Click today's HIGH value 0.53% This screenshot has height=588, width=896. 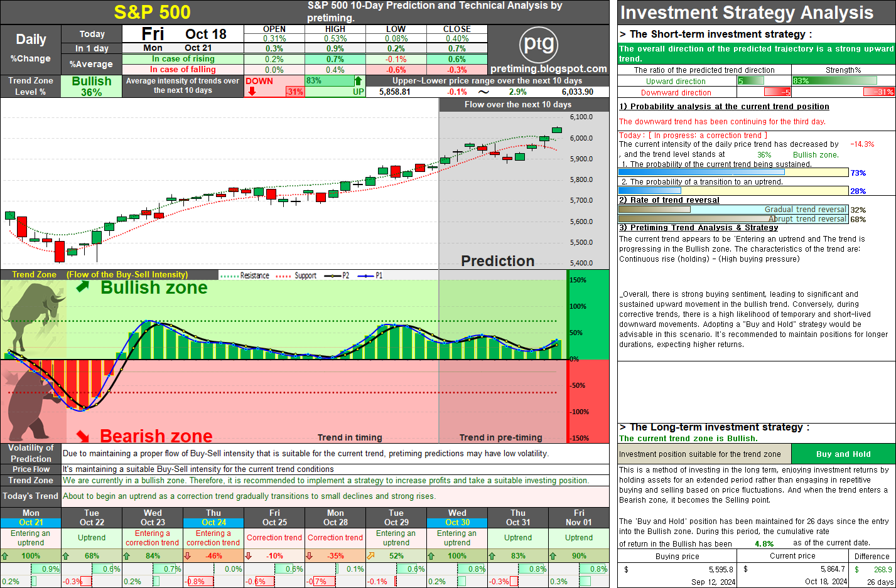[335, 38]
